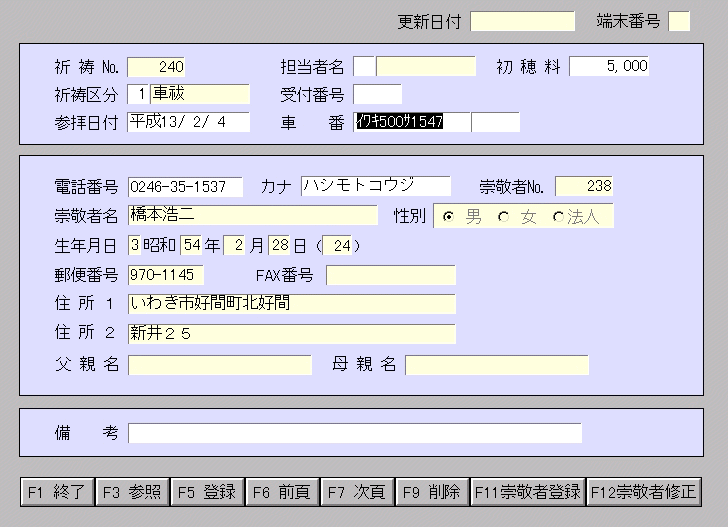Select the 女 gender radio button
This screenshot has height=527, width=728.
coord(503,216)
